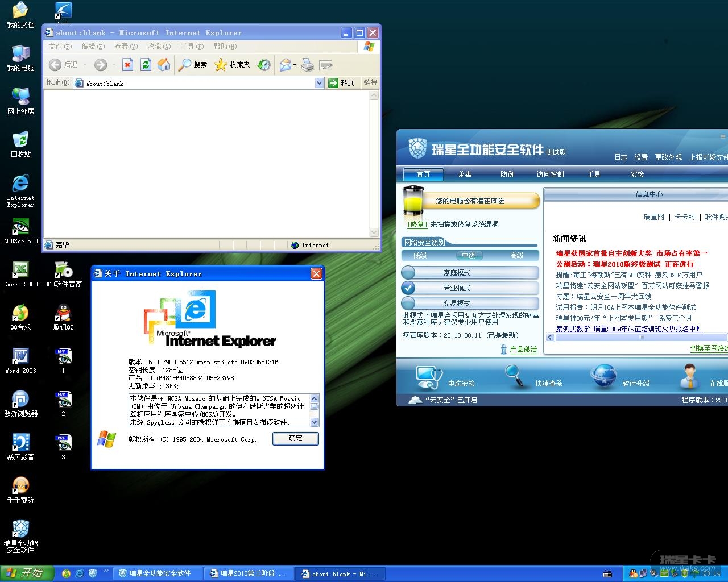Switch to the 访问控制 tab in Rising

(550, 174)
